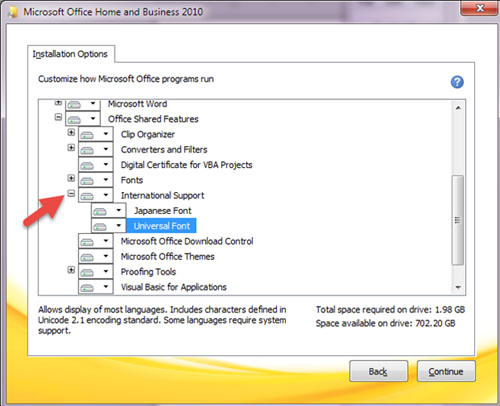Select the Clip Organizer item
The width and height of the screenshot is (500, 406).
[148, 134]
